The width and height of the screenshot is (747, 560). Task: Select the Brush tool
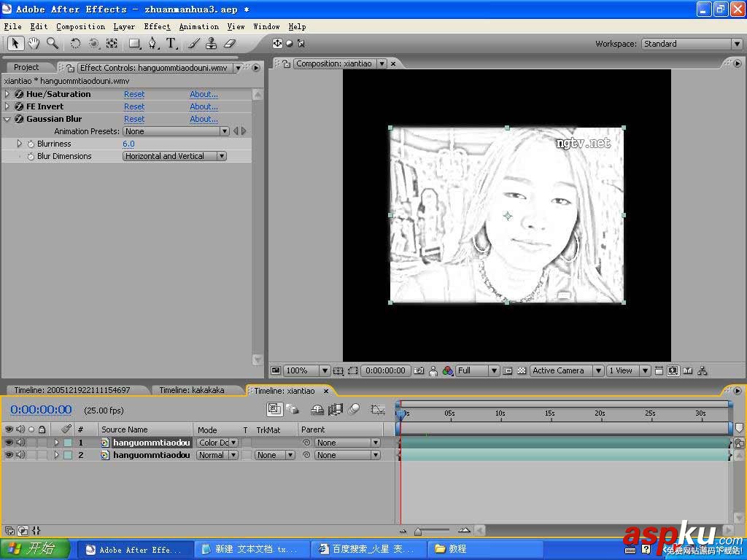click(193, 43)
